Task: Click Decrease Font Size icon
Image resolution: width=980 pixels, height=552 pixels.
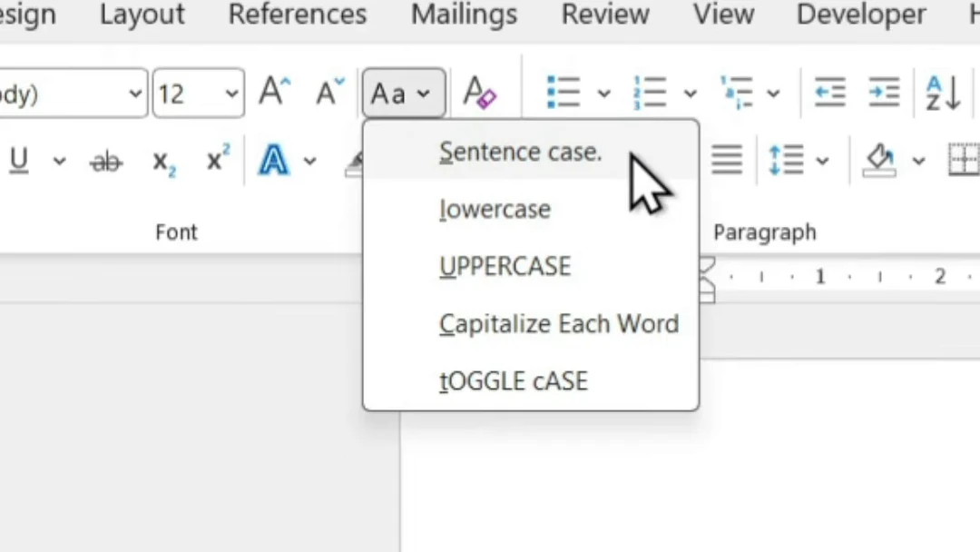Action: click(x=329, y=93)
